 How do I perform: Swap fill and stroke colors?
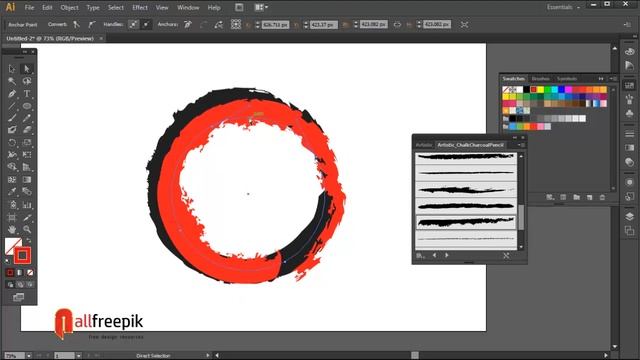pos(29,240)
